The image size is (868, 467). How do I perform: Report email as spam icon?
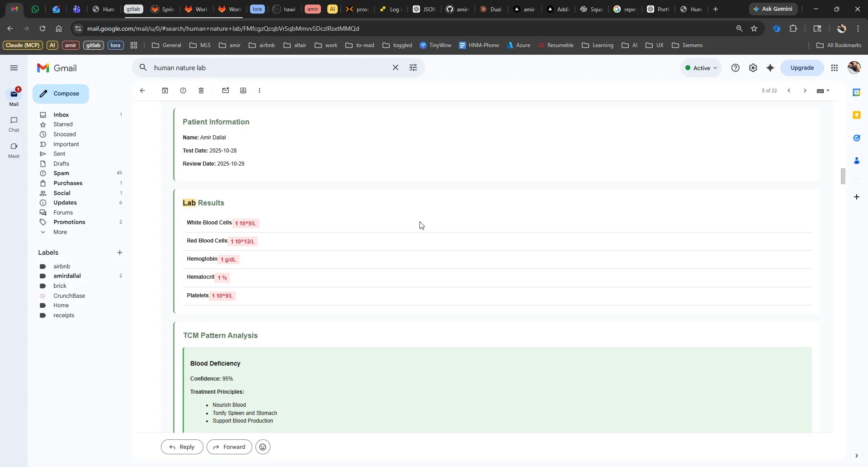point(183,91)
